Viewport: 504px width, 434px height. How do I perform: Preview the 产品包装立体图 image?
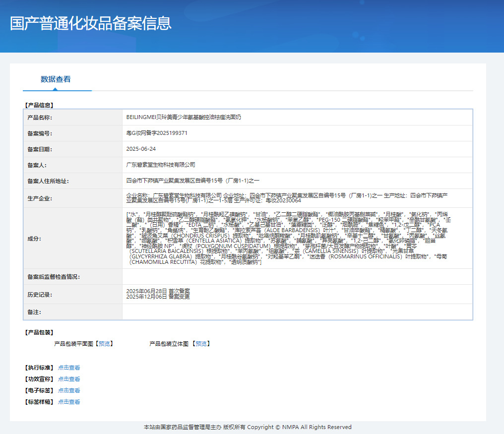[x=201, y=343]
